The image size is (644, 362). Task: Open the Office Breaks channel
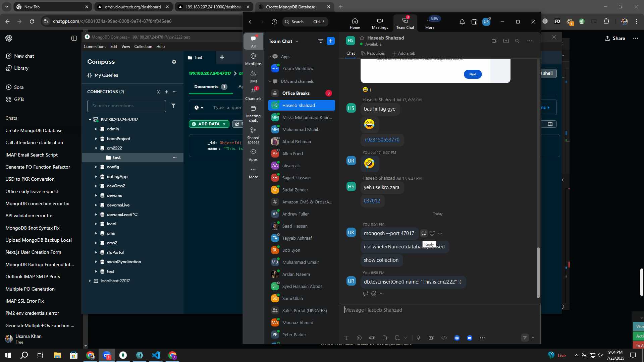coord(301,93)
